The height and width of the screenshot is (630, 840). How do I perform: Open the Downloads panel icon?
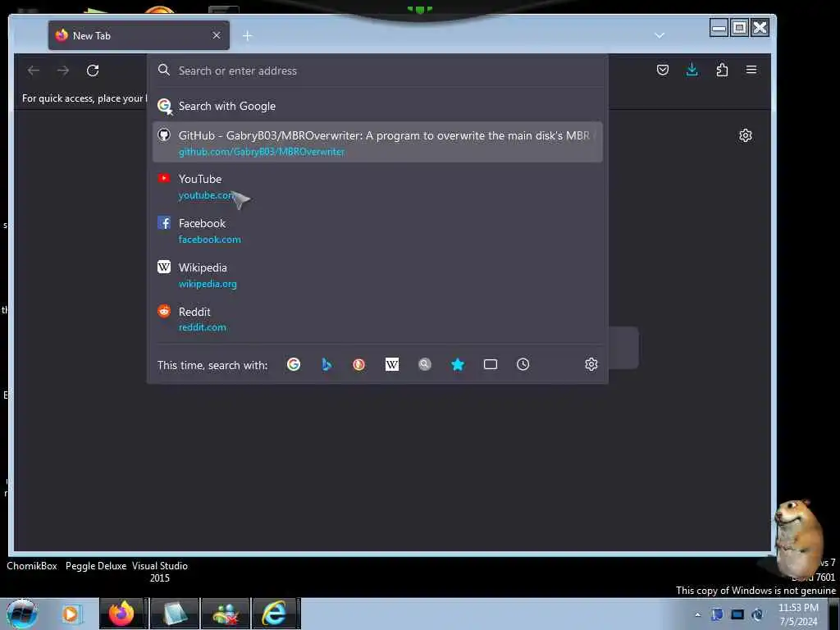tap(692, 70)
